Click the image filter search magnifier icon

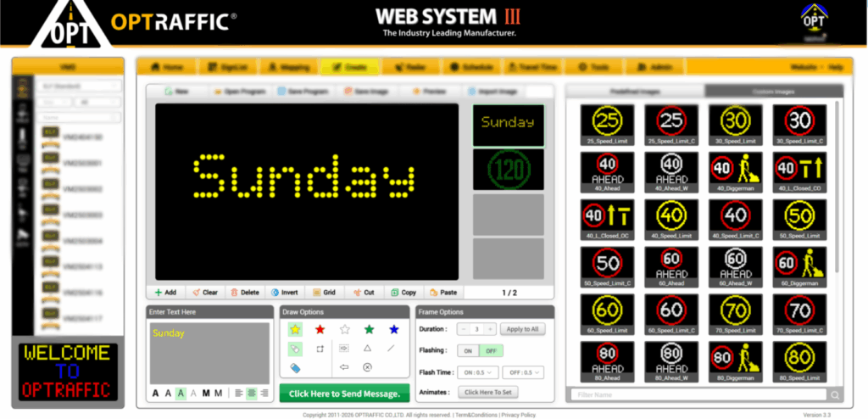834,395
